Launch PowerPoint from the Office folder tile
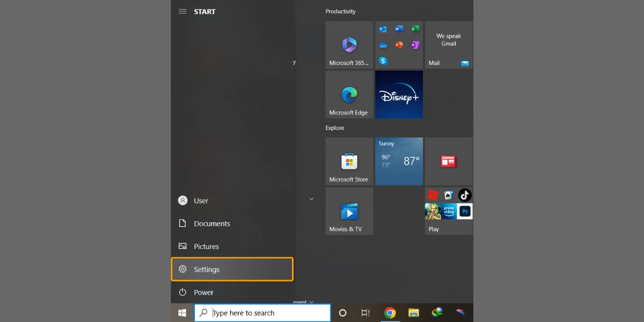This screenshot has height=322, width=644. 399,45
